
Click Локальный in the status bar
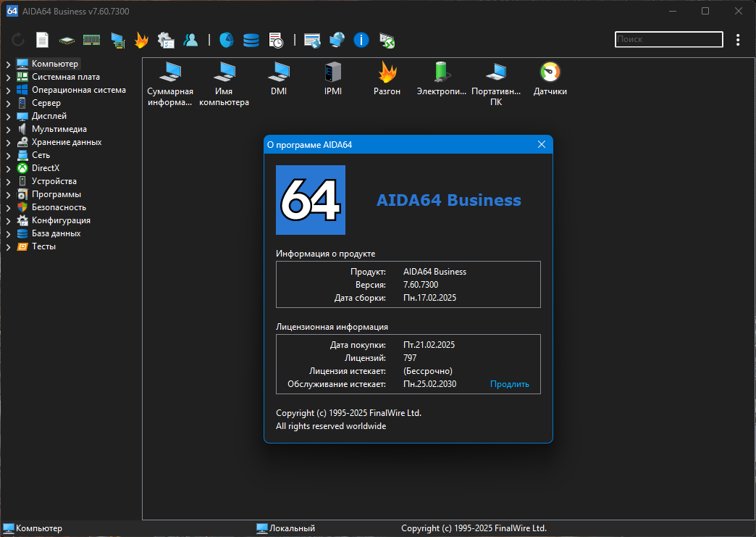292,528
